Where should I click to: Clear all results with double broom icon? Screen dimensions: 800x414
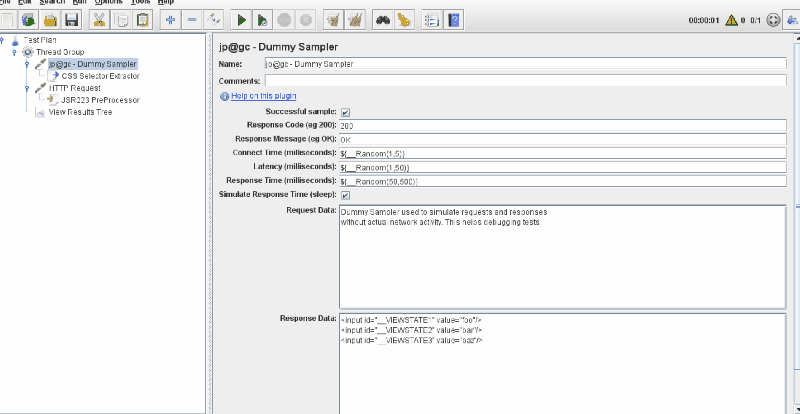(x=355, y=20)
